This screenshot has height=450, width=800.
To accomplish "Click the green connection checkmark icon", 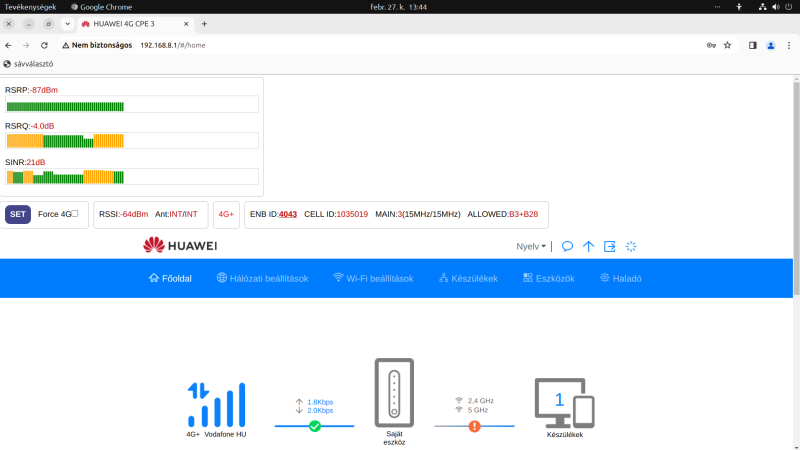I will pyautogui.click(x=315, y=426).
